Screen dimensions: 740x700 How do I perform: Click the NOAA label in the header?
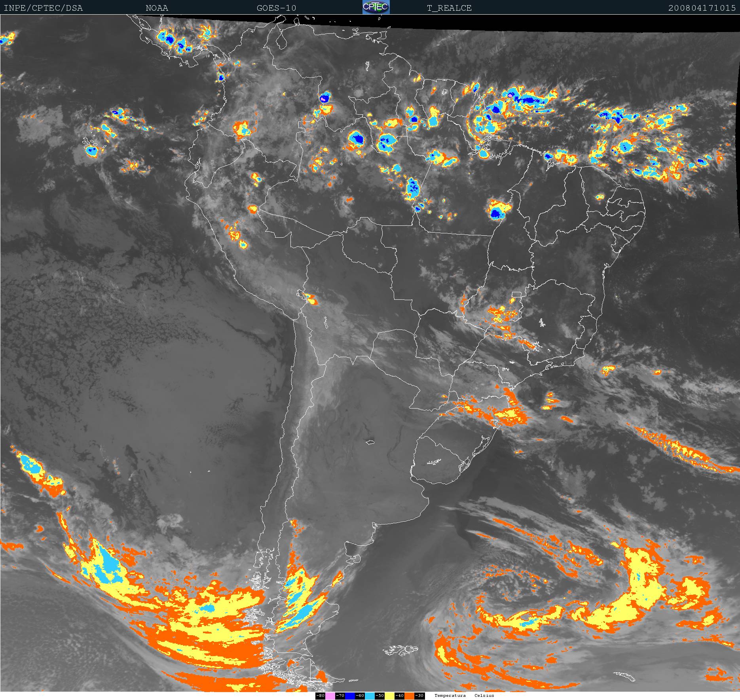157,8
